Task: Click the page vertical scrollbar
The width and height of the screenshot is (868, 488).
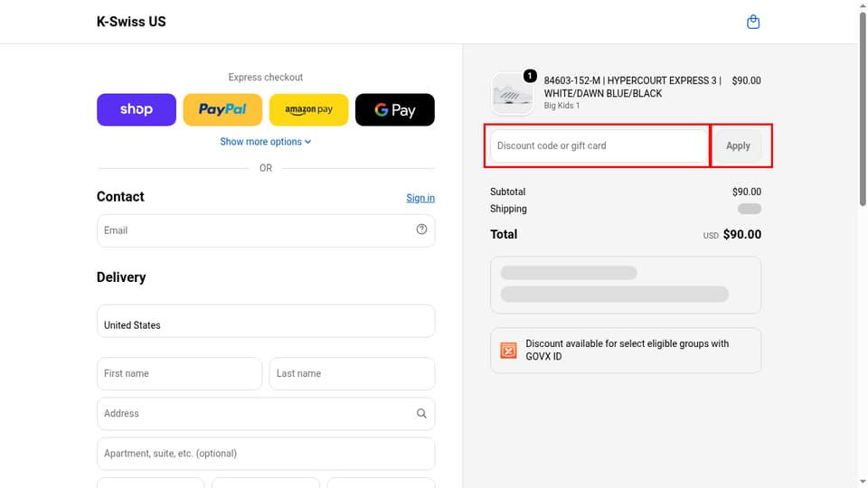Action: tap(863, 110)
